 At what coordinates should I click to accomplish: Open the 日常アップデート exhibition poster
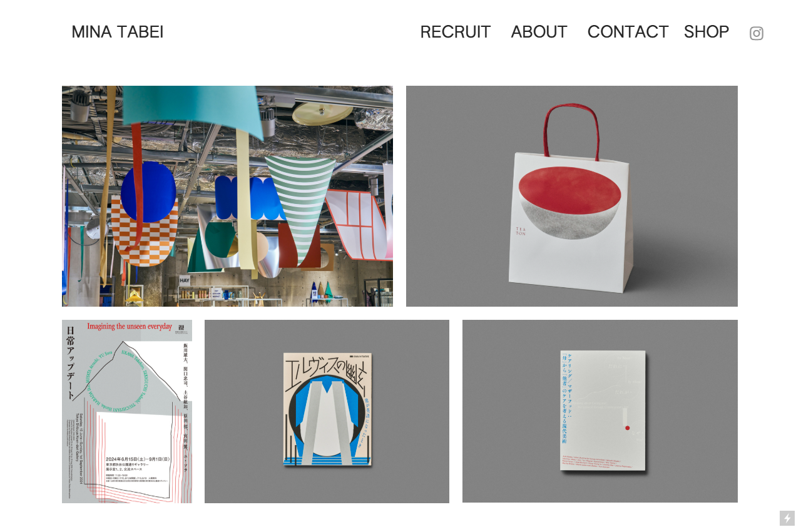(x=127, y=411)
